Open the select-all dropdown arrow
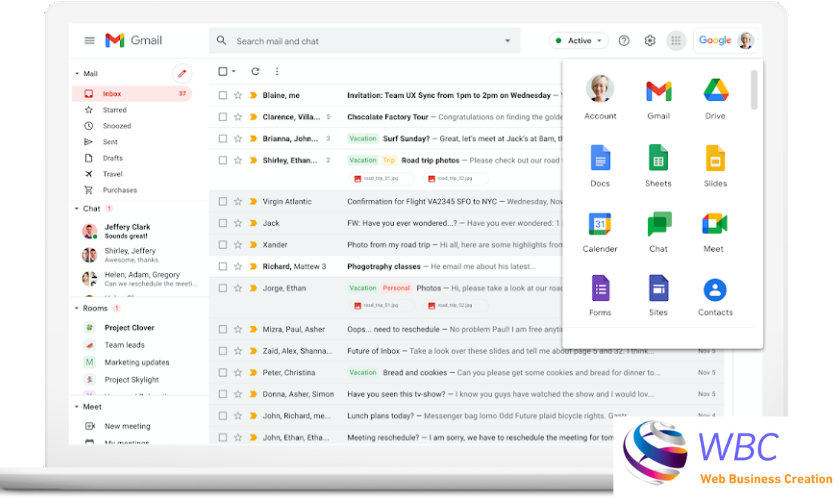The image size is (840, 500). 234,71
